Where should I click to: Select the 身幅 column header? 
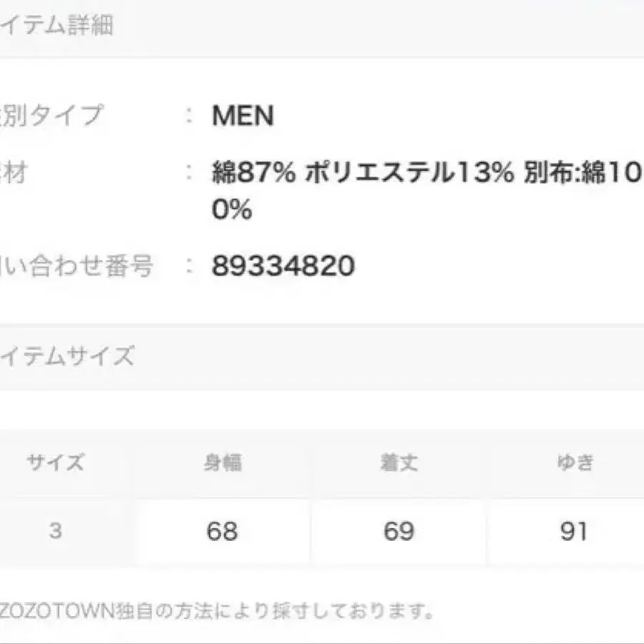point(222,462)
